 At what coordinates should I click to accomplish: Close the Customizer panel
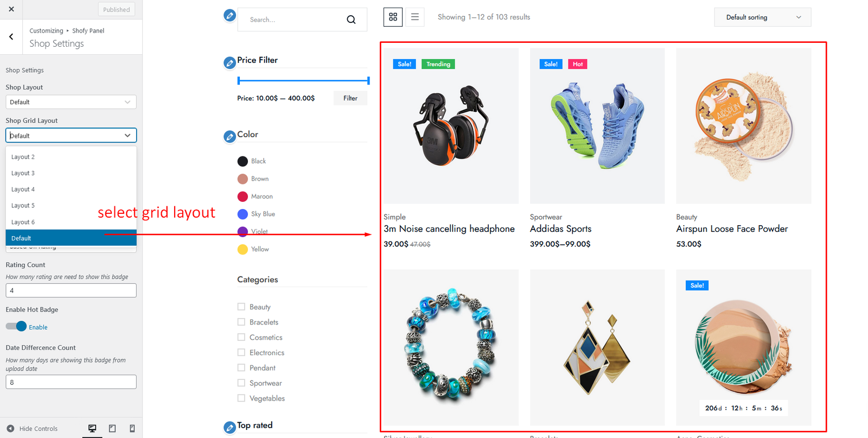point(11,9)
